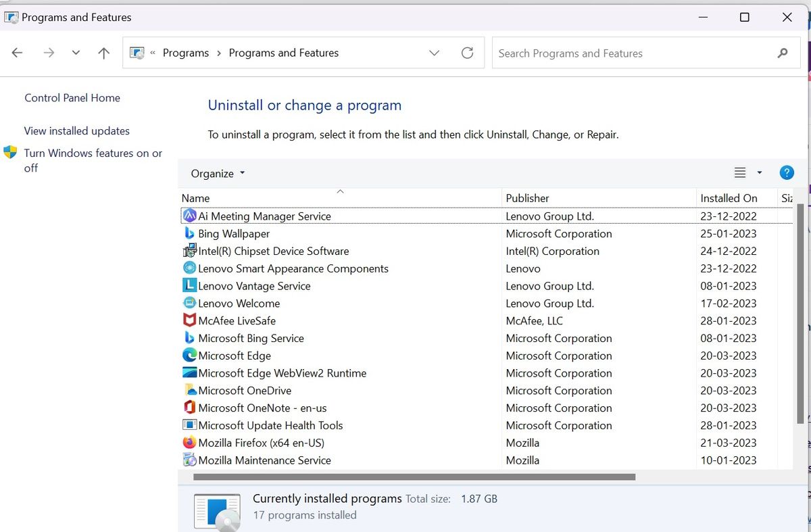Click the install date 17-02-2023
Image resolution: width=811 pixels, height=532 pixels.
(x=729, y=304)
